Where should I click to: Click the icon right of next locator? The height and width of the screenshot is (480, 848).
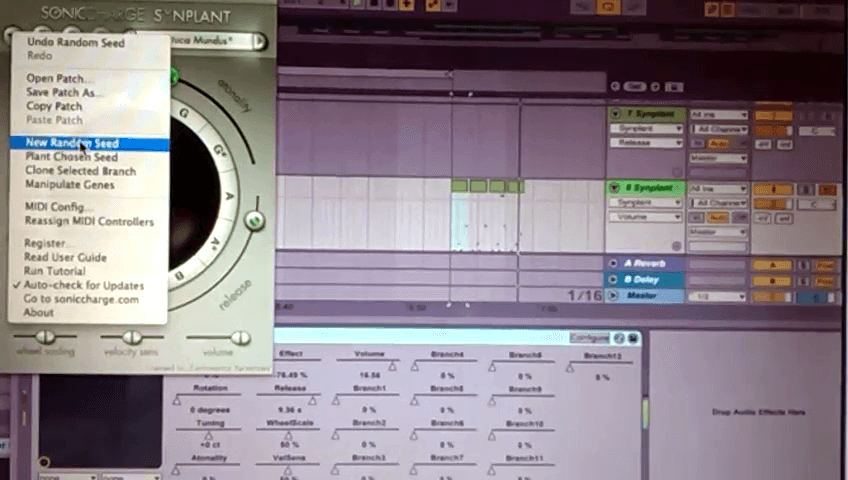[674, 86]
